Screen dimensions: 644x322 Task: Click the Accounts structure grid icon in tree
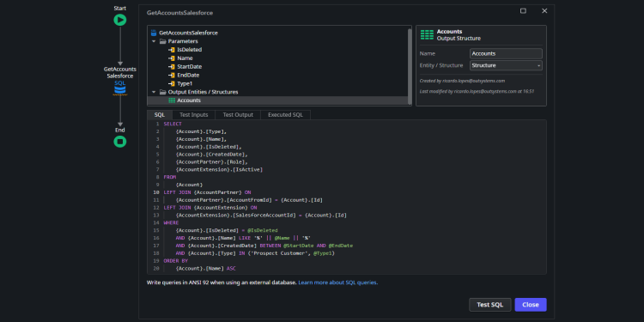[172, 100]
